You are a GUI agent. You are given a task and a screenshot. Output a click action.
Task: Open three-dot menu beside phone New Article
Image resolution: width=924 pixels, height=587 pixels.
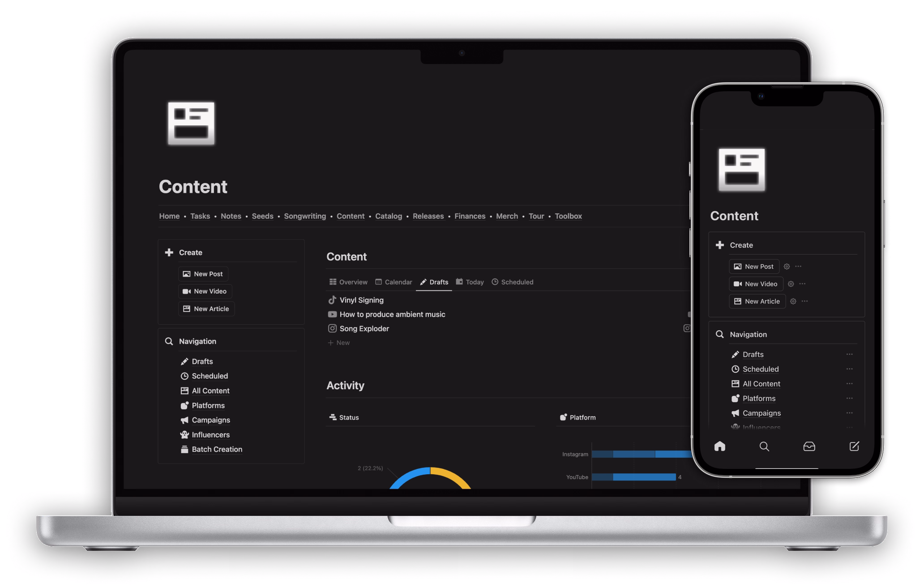click(x=804, y=301)
